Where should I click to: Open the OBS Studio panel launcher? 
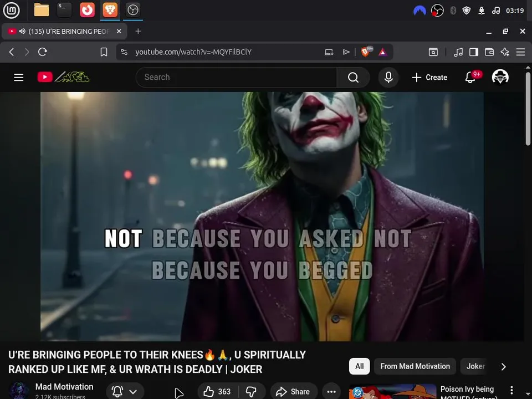click(x=132, y=10)
